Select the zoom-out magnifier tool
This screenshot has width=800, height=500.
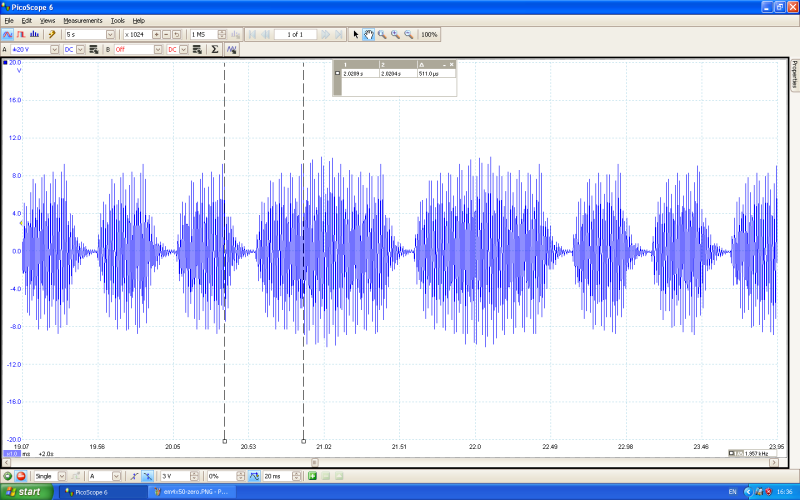pyautogui.click(x=408, y=35)
